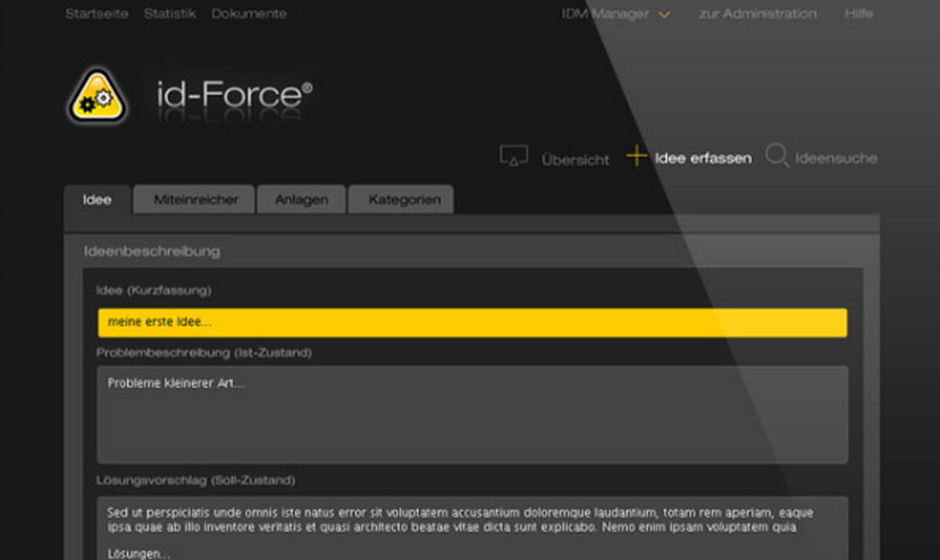Click the Lösungsvorschlag (Soll-Zustand) label

[196, 480]
